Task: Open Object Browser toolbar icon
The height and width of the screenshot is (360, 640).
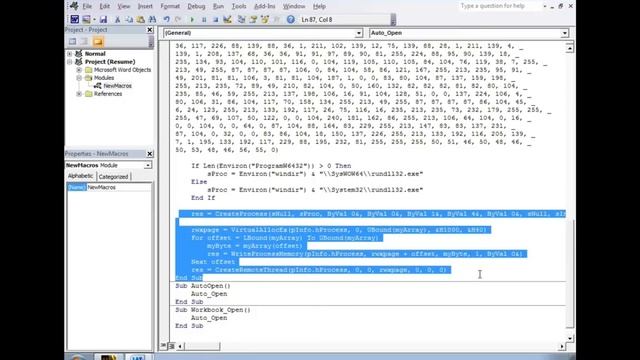Action: tap(265, 19)
